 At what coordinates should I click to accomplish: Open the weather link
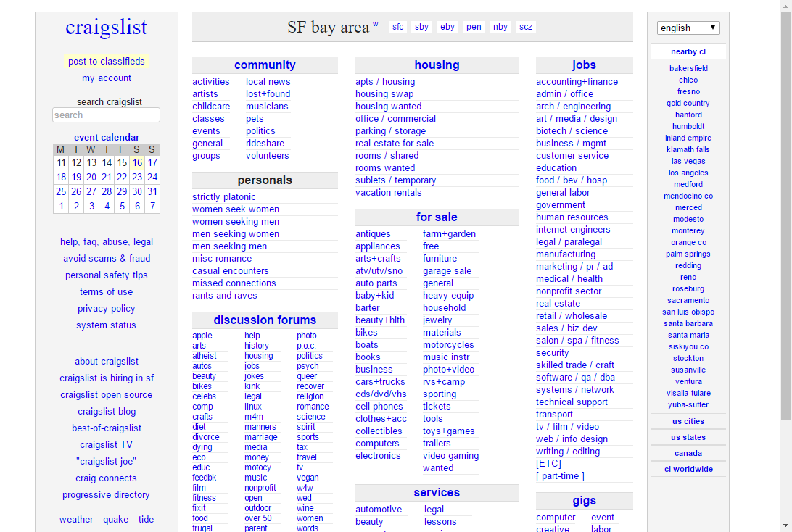pyautogui.click(x=76, y=520)
